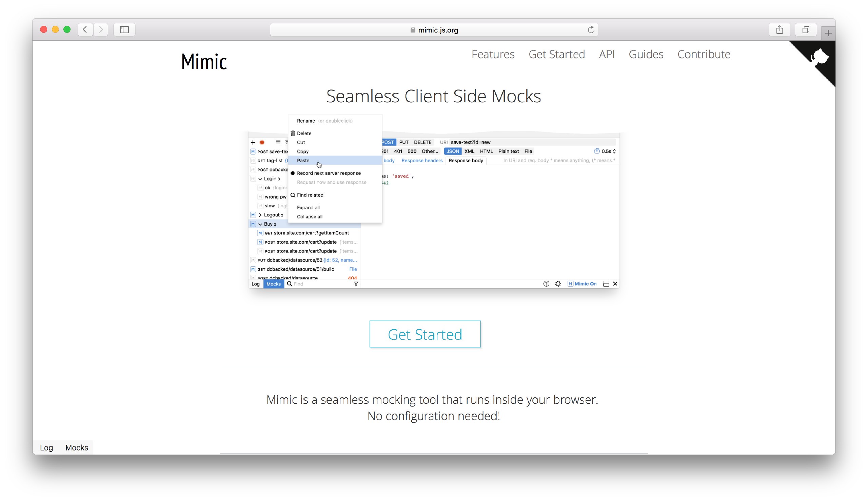Open the Mimic help question-mark icon
Viewport: 868px width, 501px height.
coord(546,284)
